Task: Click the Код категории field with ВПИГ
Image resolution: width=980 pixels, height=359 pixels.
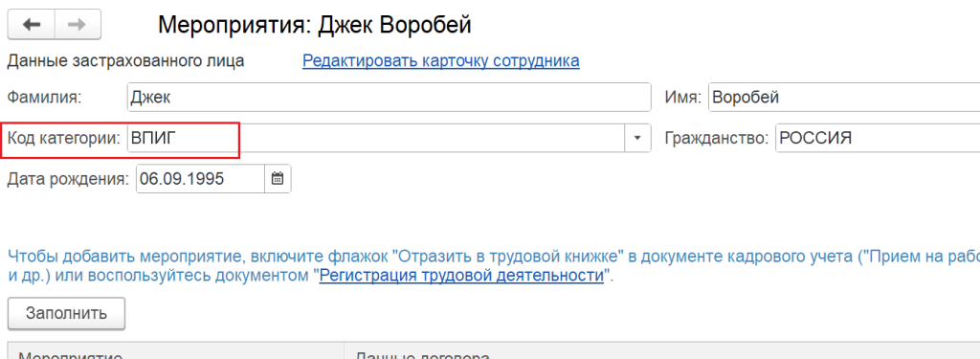Action: tap(375, 138)
